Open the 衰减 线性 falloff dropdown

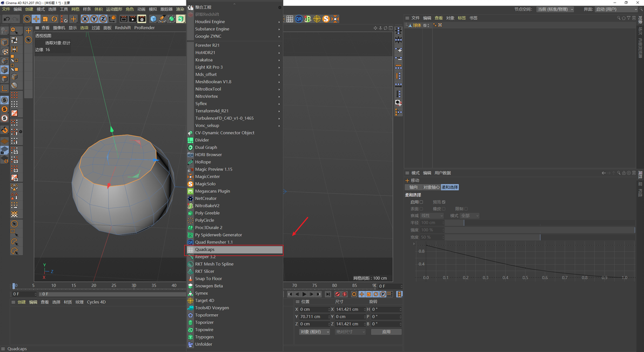pos(432,216)
